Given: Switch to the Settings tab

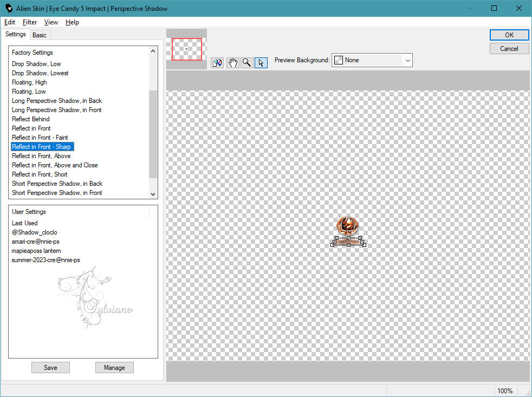Looking at the screenshot, I should click(16, 34).
